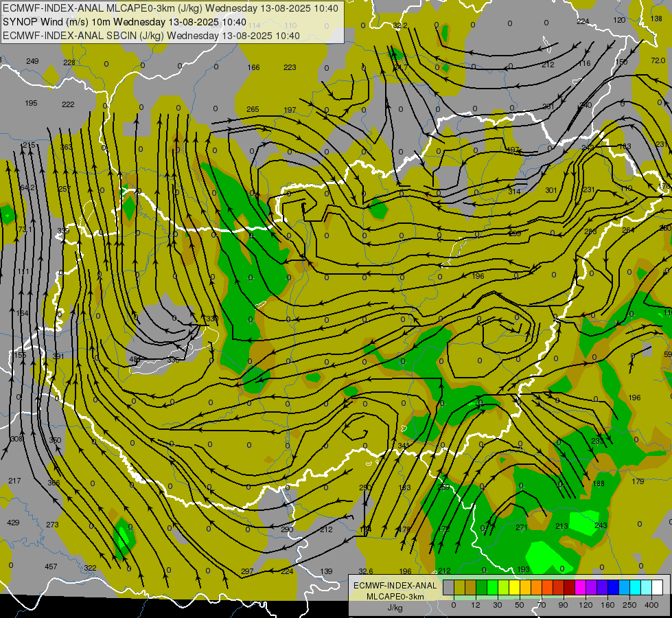Click the value 271
The image size is (672, 618).
coord(522,527)
